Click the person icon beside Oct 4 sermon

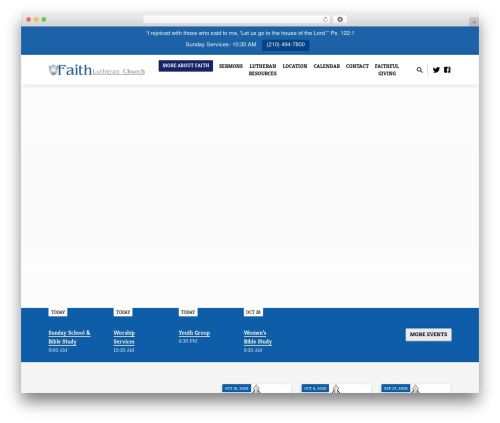click(x=336, y=389)
